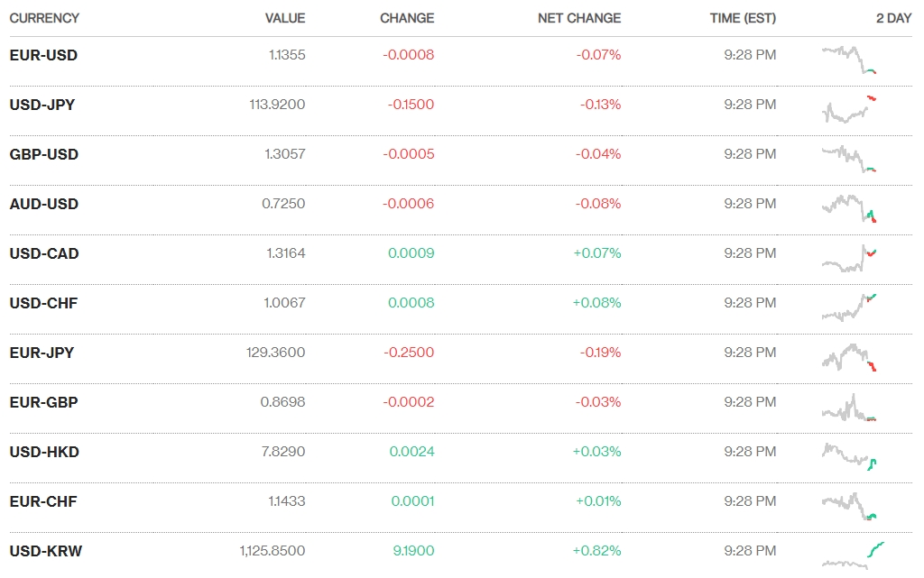Click the CURRENCY column header
The width and height of the screenshot is (924, 578).
(x=44, y=18)
